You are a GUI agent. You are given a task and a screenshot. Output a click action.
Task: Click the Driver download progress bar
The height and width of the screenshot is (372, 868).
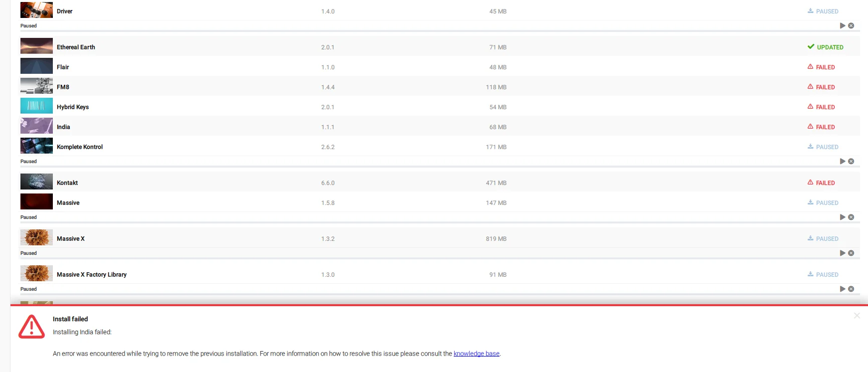point(440,31)
